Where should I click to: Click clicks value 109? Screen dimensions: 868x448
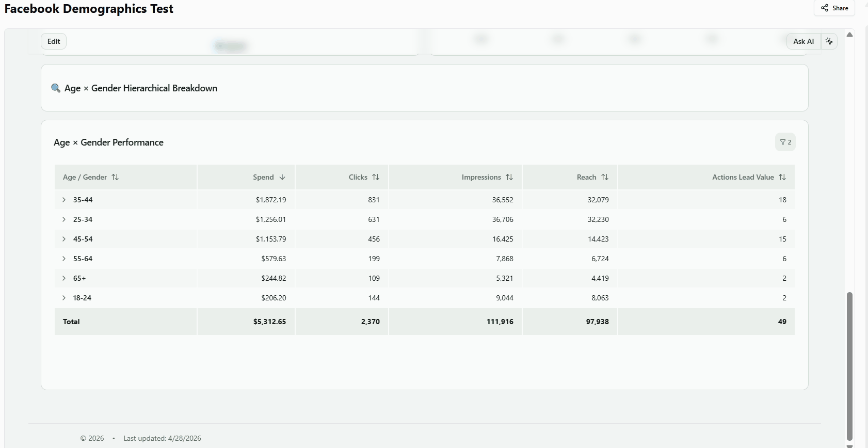(374, 278)
